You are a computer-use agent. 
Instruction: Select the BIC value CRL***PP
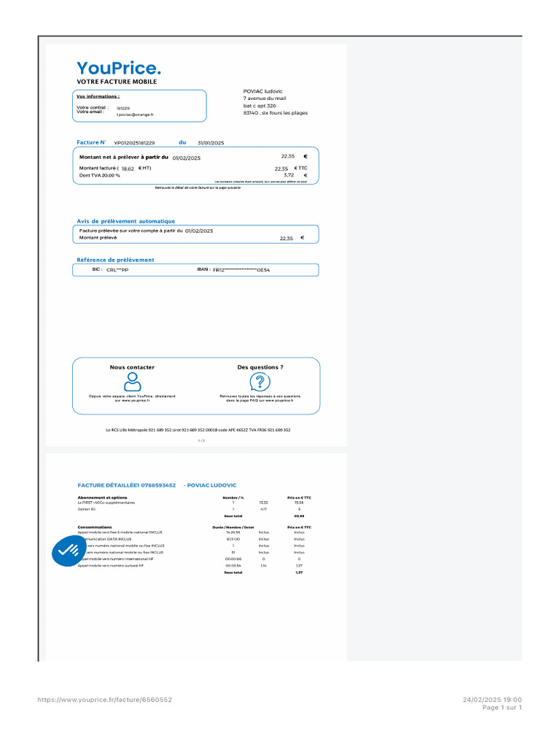(x=117, y=270)
